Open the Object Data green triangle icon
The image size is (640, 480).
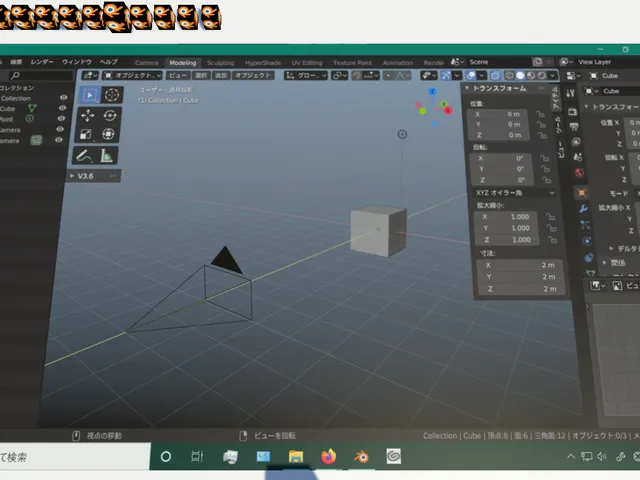(590, 272)
